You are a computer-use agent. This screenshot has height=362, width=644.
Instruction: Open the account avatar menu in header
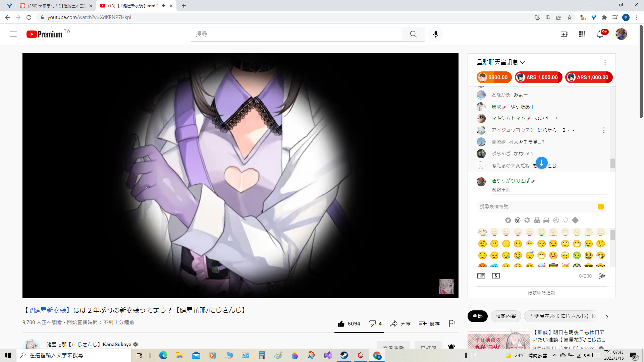tap(621, 34)
